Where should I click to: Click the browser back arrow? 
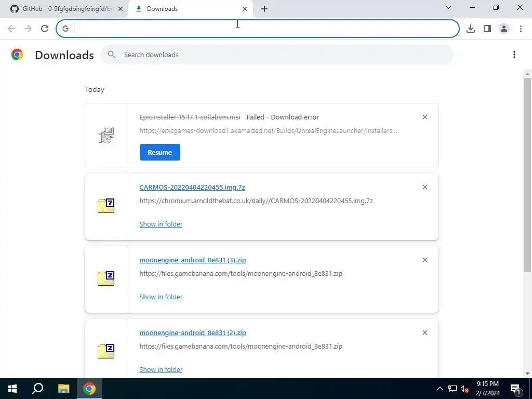coord(11,29)
